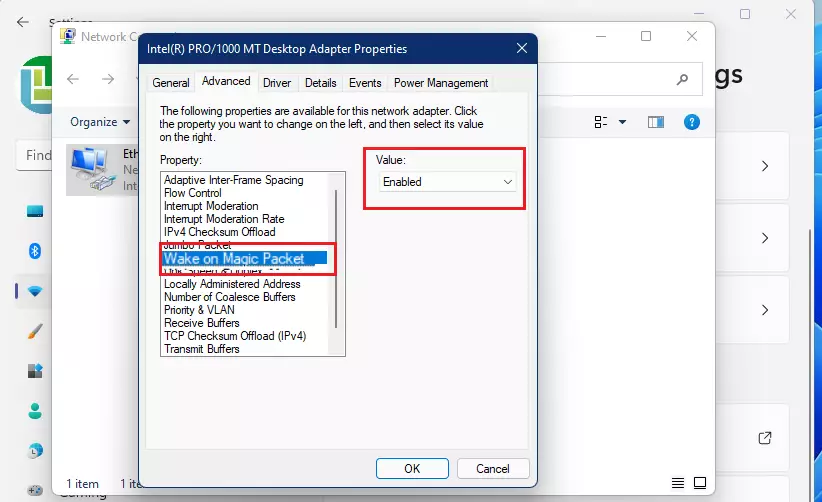Open the Driver tab

click(x=277, y=83)
